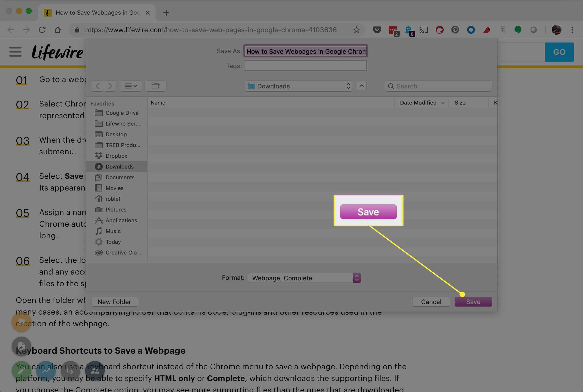Sort by Date Modified column
Image resolution: width=583 pixels, height=392 pixels.
(422, 103)
